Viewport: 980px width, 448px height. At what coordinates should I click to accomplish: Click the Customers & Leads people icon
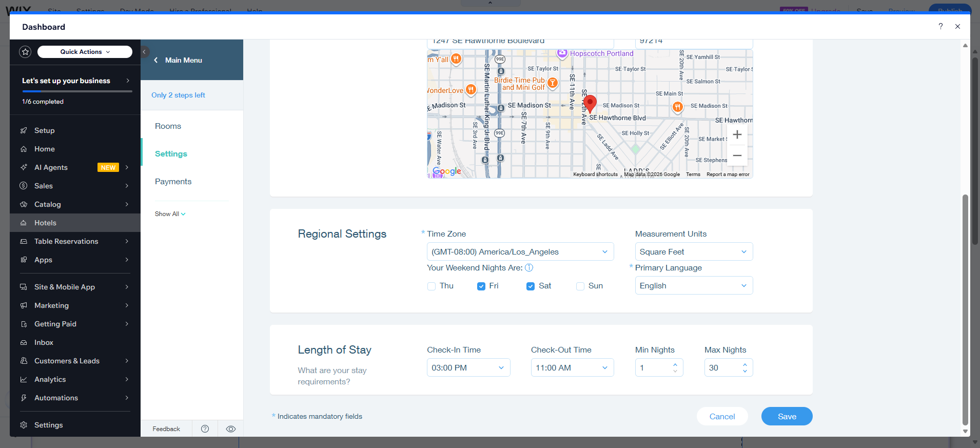pyautogui.click(x=24, y=361)
